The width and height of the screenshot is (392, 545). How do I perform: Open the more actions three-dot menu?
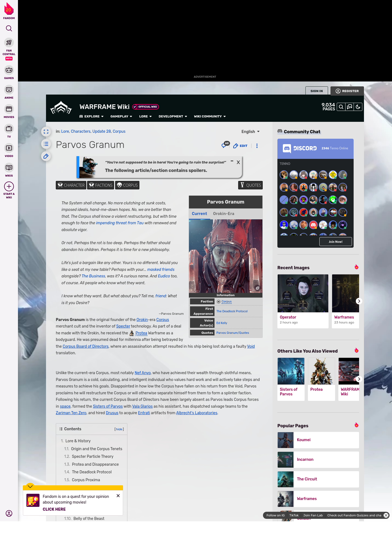[257, 146]
